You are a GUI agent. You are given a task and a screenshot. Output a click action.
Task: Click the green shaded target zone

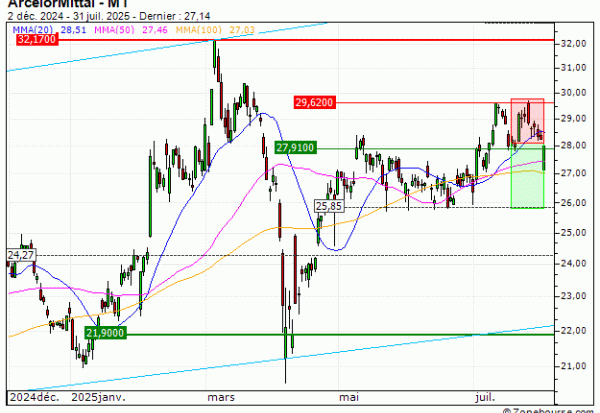527,178
